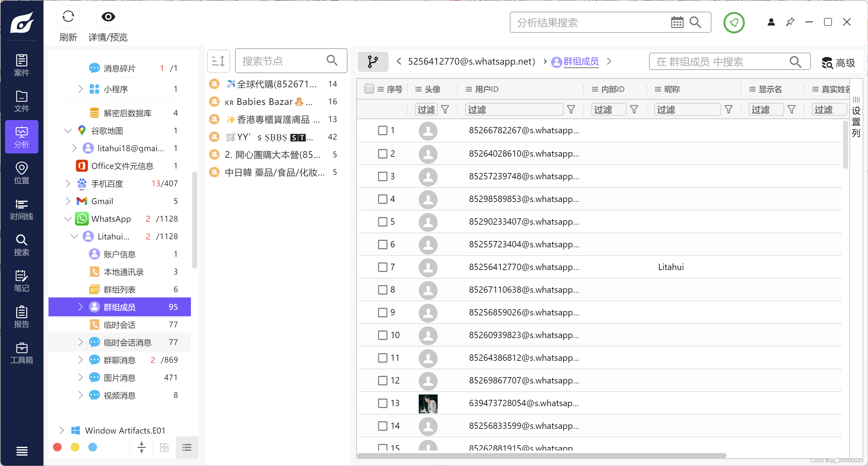
Task: Click the pin window icon
Action: (x=790, y=22)
